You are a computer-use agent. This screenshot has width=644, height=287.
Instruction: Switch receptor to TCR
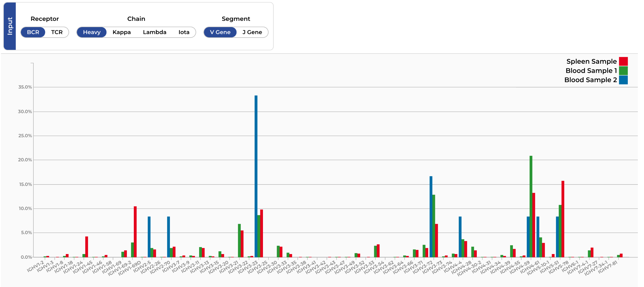click(x=57, y=32)
